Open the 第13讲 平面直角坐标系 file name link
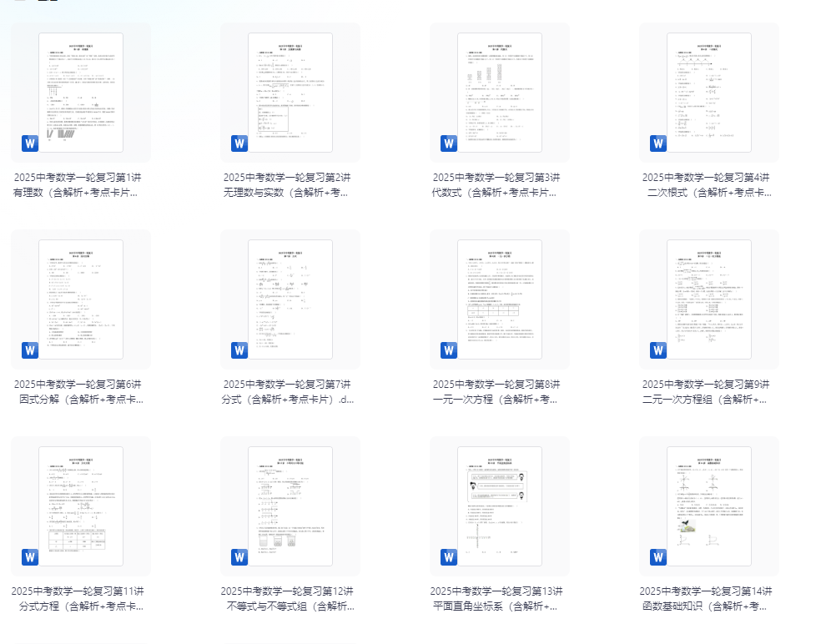826x644 pixels. point(496,598)
